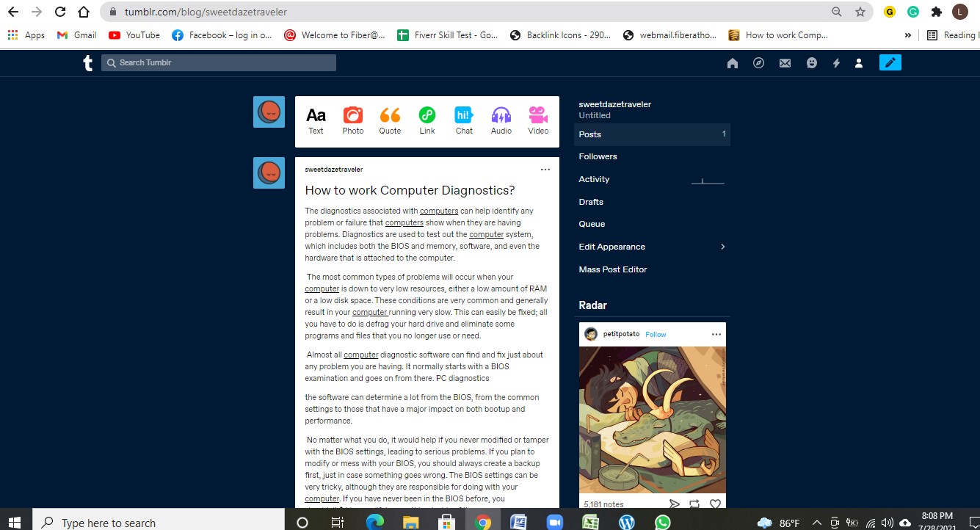Viewport: 980px width, 530px height.
Task: Open three-dot options on sweetdazetraveler post
Action: click(545, 170)
